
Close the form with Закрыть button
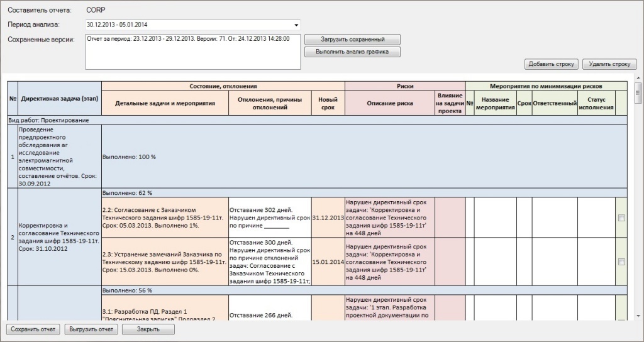tap(148, 329)
